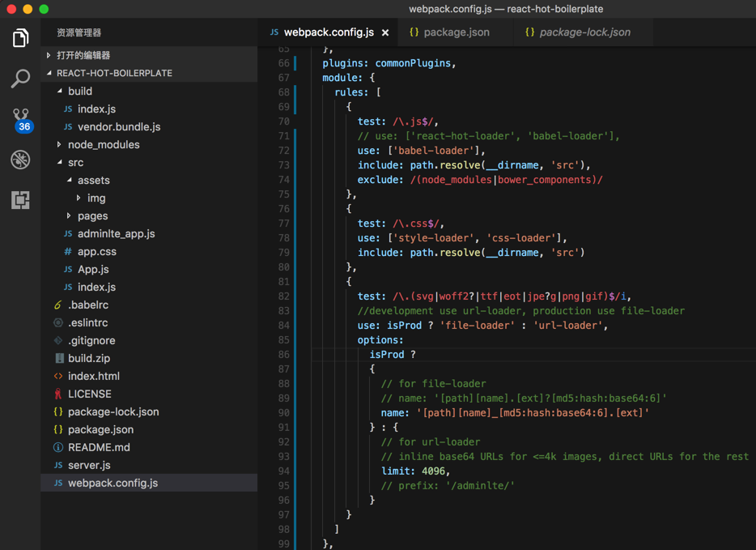The width and height of the screenshot is (756, 550).
Task: Select the .babelrc file
Action: [x=88, y=305]
